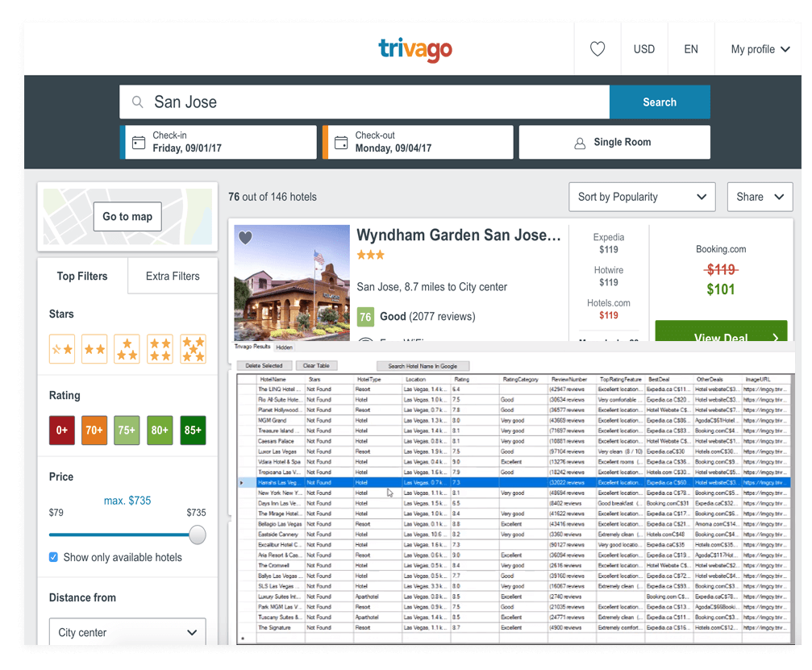Click the check-in calendar icon
This screenshot has width=812, height=670.
point(138,143)
